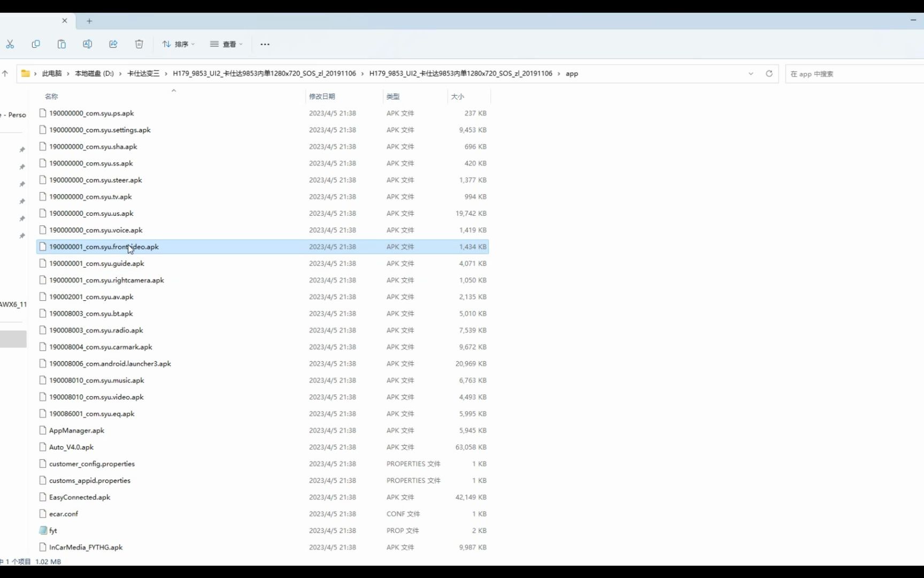
Task: Select file 190008010_com.syu.music.apk
Action: click(263, 380)
